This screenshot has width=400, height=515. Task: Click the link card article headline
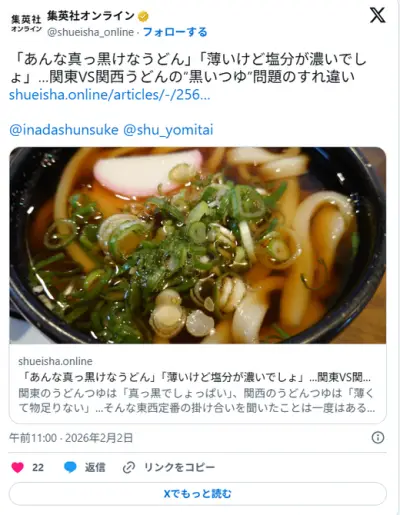click(x=197, y=377)
